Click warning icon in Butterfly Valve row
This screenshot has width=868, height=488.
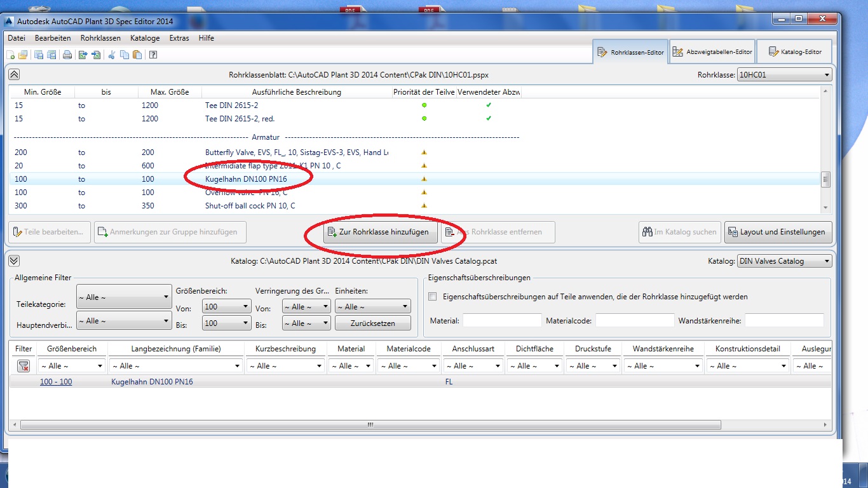424,152
